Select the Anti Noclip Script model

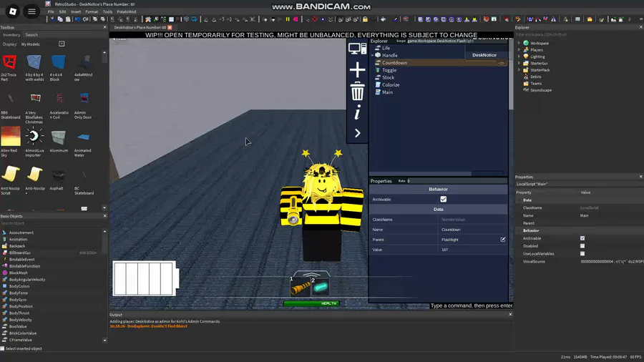10,179
